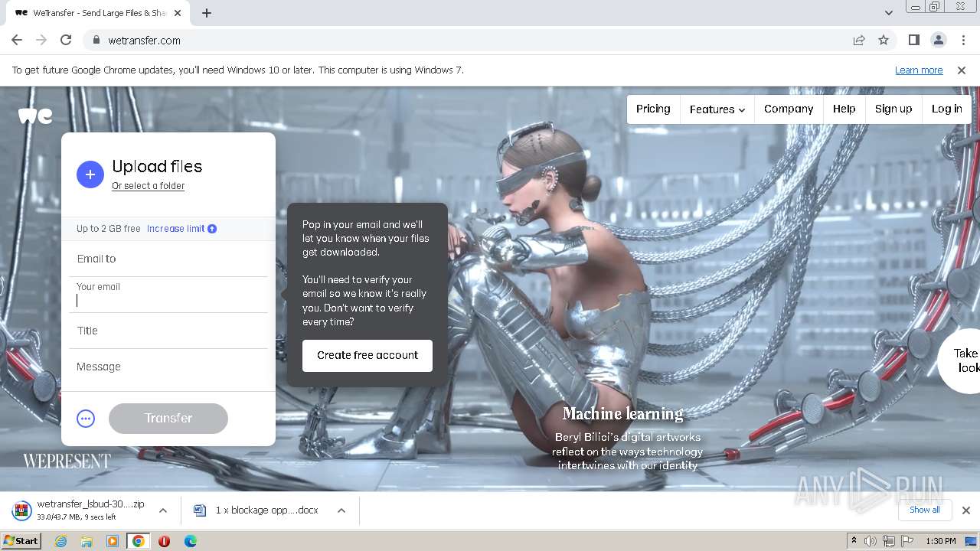Open the Help page

[844, 109]
